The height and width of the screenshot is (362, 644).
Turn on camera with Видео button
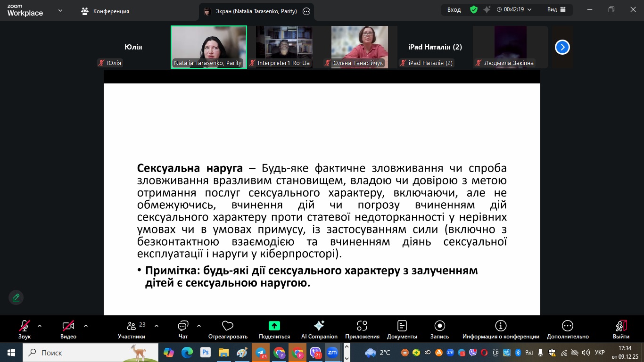click(68, 326)
